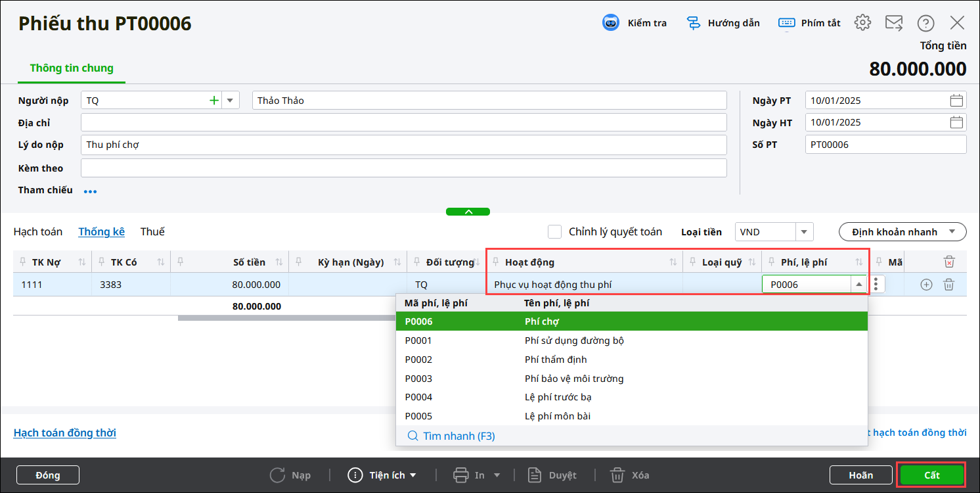
Task: Open calendar picker for Ngày PT
Action: pos(956,101)
